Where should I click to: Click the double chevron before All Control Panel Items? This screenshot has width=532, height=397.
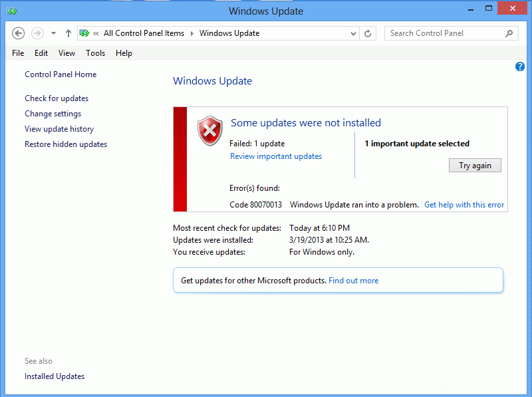[x=96, y=33]
